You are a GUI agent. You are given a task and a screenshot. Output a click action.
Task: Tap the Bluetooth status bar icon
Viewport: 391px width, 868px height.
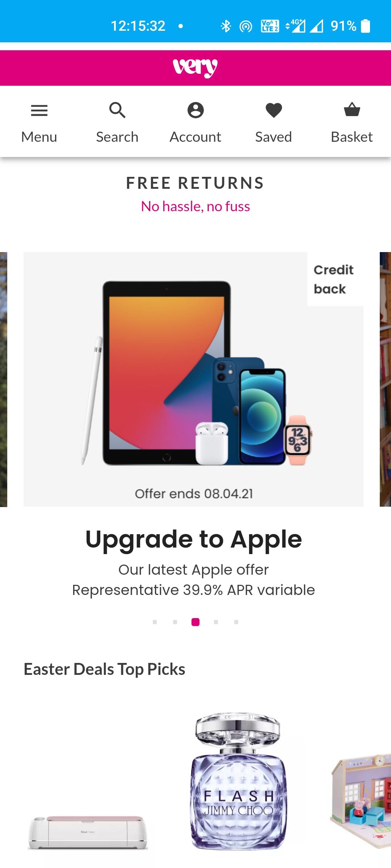click(226, 26)
